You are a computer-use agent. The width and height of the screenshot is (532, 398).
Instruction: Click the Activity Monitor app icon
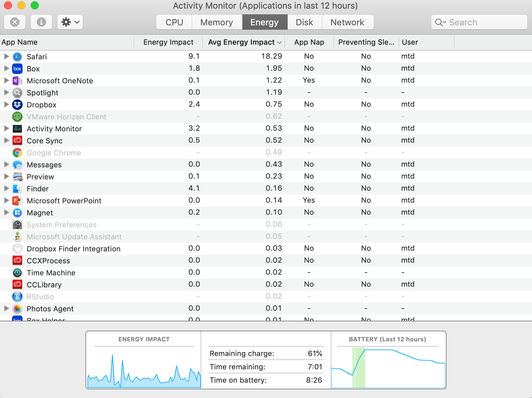tap(17, 129)
